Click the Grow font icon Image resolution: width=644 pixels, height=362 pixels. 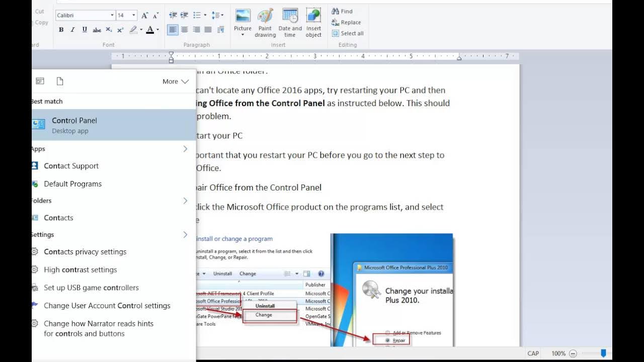pos(145,16)
